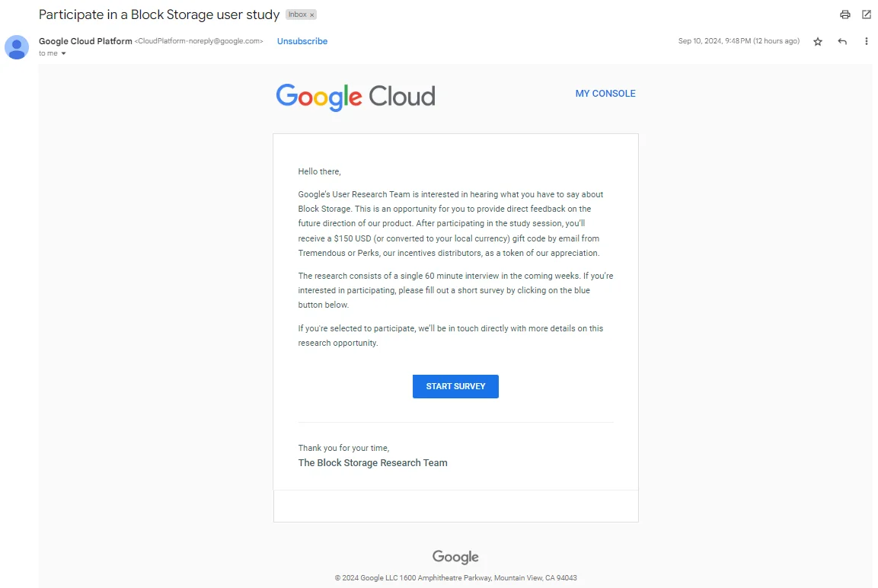Open the MY CONSOLE link

605,94
